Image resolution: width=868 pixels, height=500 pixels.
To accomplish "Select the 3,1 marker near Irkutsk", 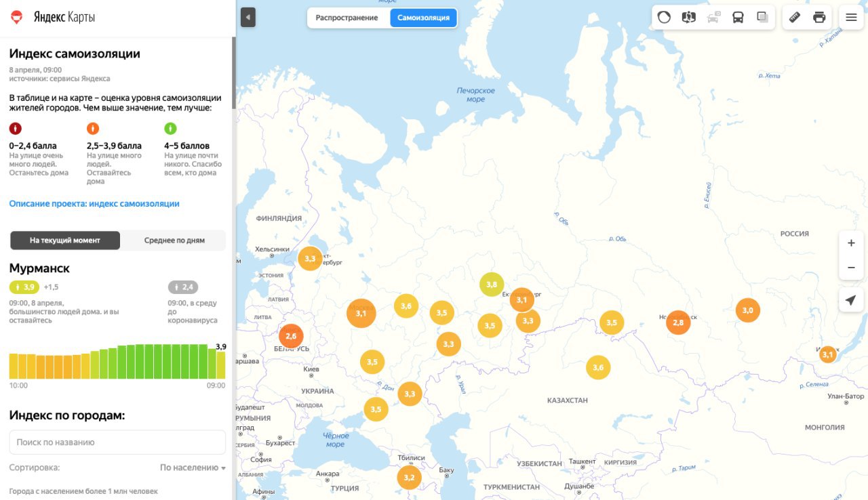I will (x=827, y=354).
